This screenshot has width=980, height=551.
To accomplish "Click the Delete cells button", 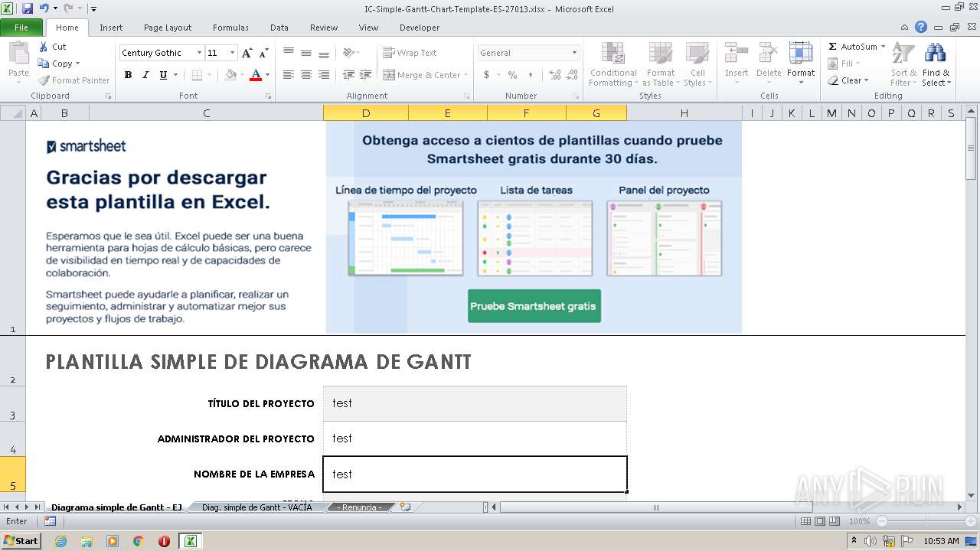I will pos(769,64).
